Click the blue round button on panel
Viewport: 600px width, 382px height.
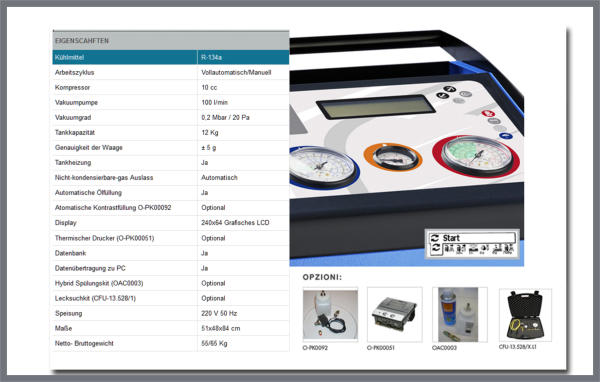505,135
